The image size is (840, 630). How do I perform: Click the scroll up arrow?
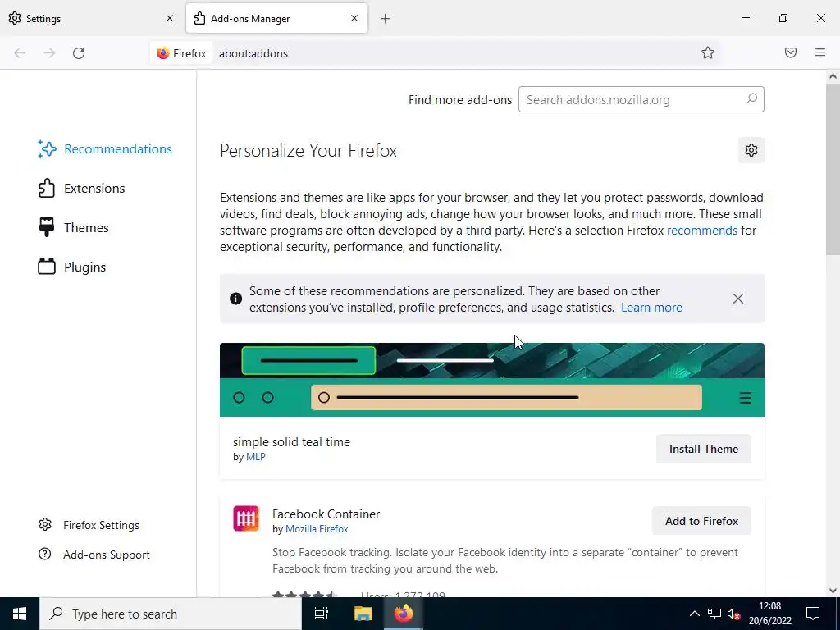(x=833, y=76)
